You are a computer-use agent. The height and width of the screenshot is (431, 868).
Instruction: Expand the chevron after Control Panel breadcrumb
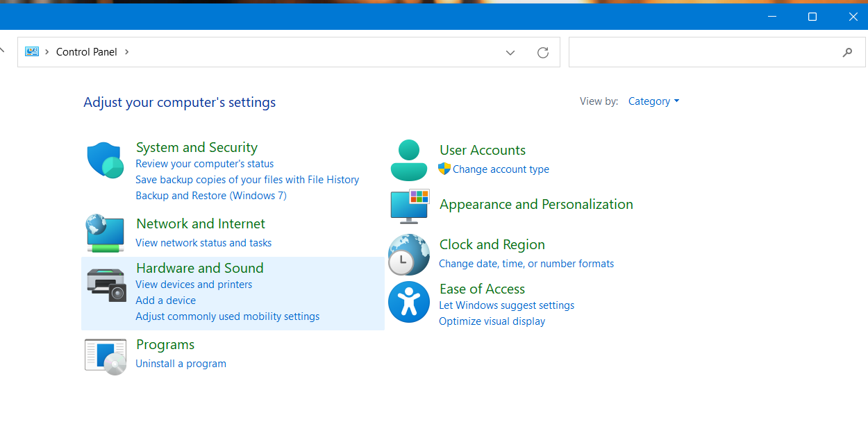(127, 52)
